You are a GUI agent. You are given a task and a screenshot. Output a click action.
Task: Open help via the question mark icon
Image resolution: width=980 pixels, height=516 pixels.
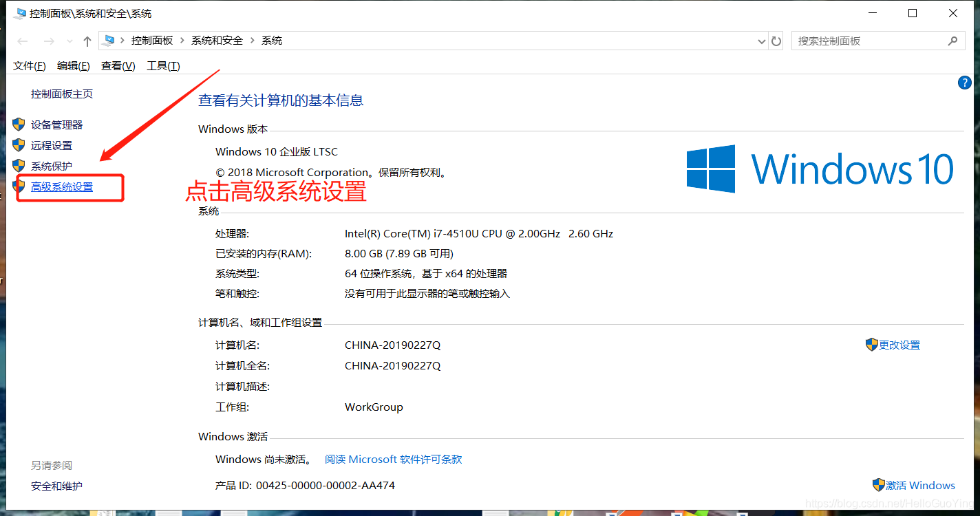click(x=964, y=82)
